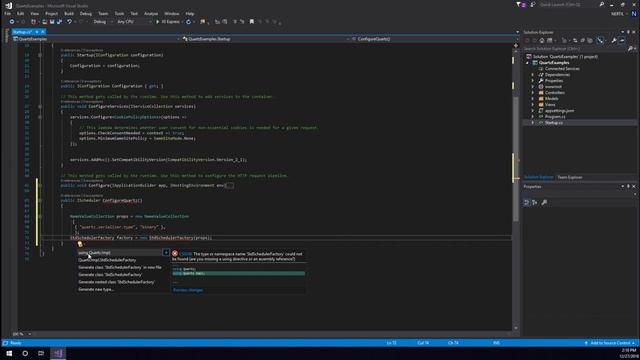Viewport: 640px width, 360px height.
Task: Expand the Dependencies node
Action: (533, 75)
